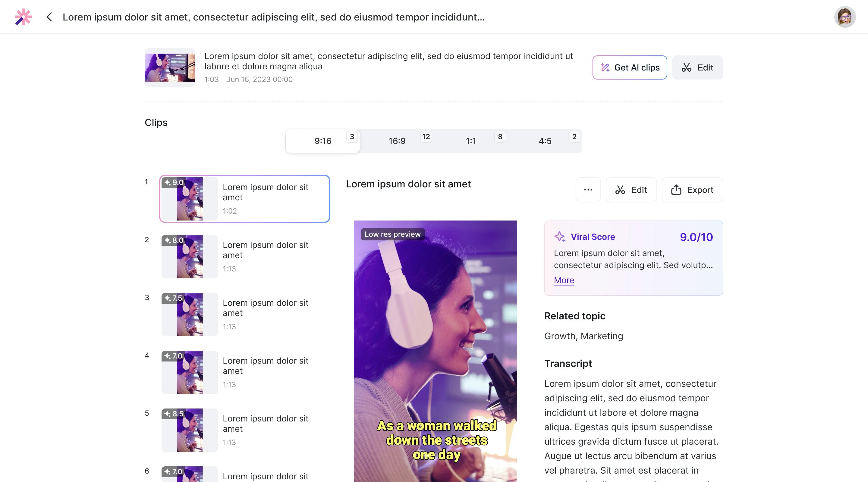Click the pink asterisk app logo
The width and height of the screenshot is (868, 482).
23,17
